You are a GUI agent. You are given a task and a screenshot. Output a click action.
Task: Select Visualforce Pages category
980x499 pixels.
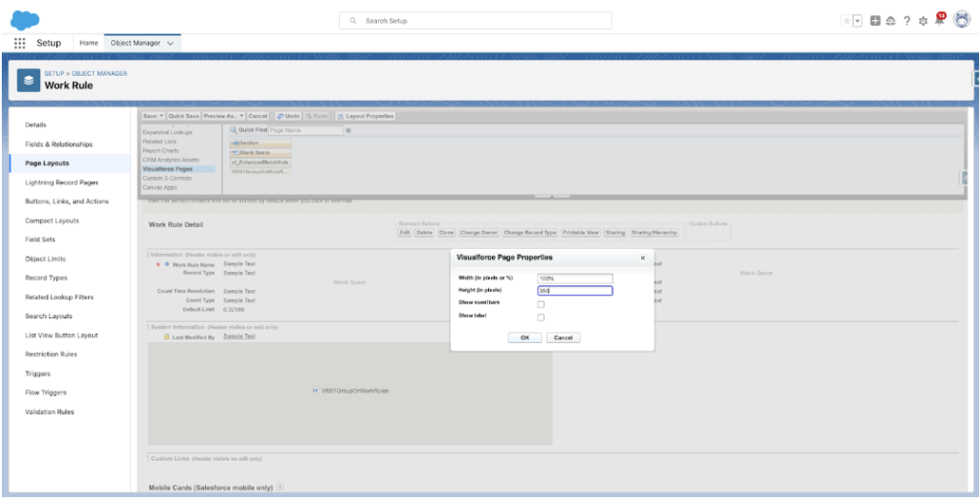(178, 169)
